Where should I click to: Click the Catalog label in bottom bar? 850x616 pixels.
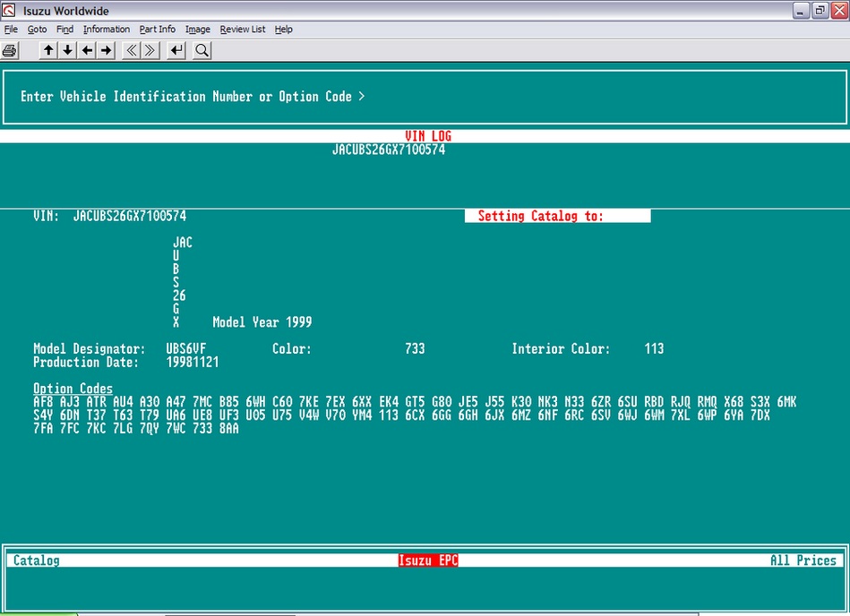click(x=37, y=560)
